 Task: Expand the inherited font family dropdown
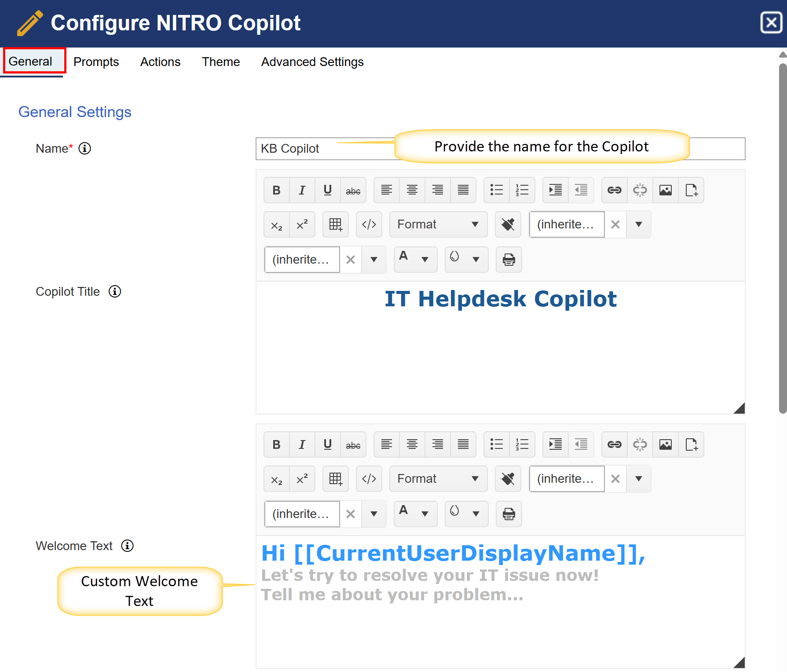click(x=638, y=224)
